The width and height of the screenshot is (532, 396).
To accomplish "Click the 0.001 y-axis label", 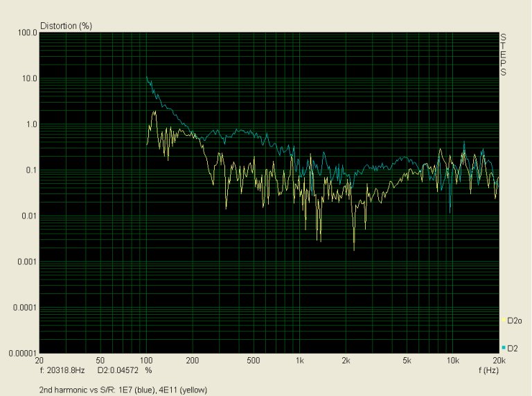I will pos(27,262).
